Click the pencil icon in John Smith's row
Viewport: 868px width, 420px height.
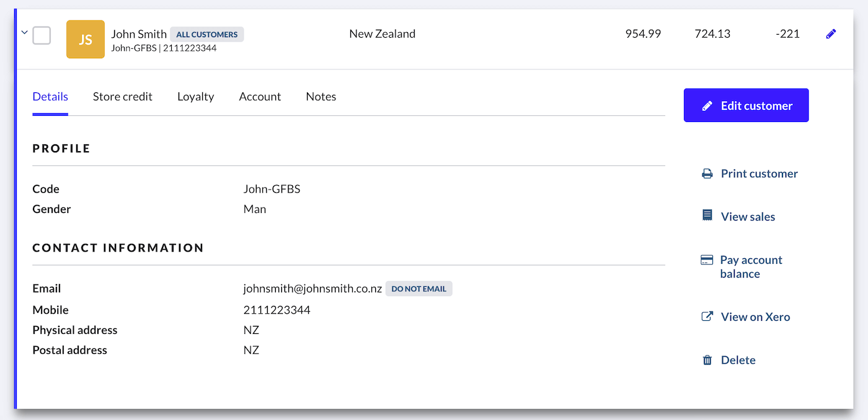(x=831, y=35)
